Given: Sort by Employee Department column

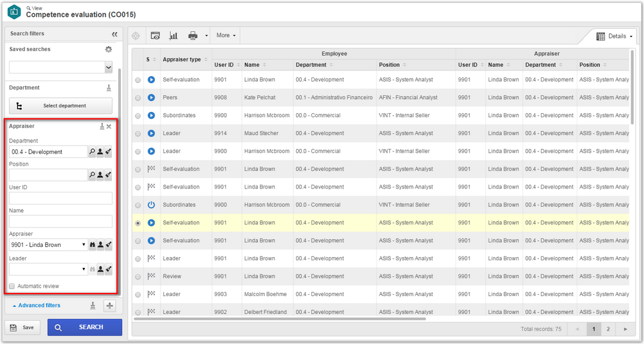Looking at the screenshot, I should 314,65.
